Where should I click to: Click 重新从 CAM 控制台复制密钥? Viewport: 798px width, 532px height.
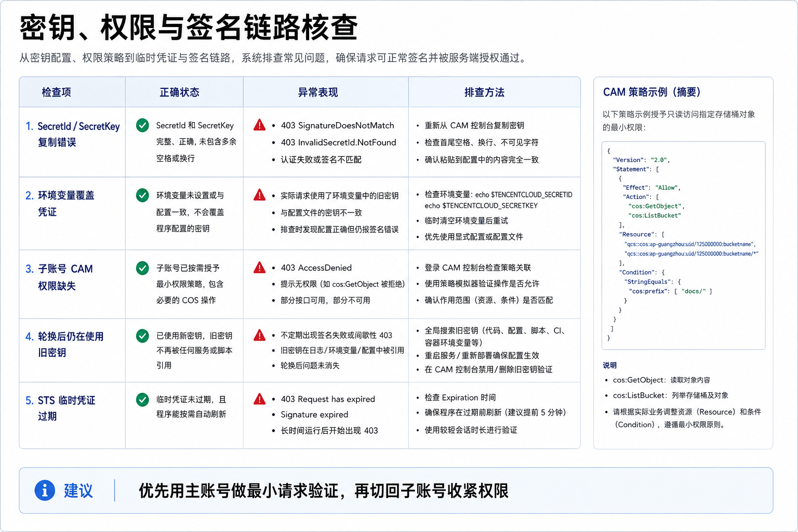474,125
